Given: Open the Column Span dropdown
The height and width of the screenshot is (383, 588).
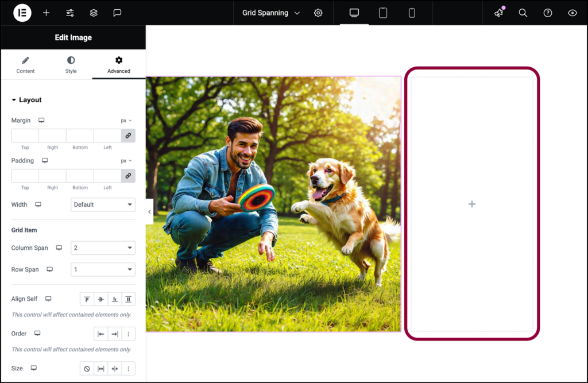Looking at the screenshot, I should coord(103,247).
